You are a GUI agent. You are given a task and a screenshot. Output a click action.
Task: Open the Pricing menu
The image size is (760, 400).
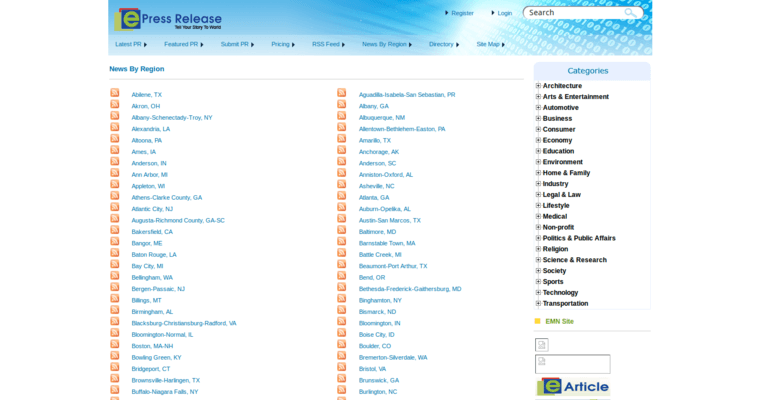283,44
